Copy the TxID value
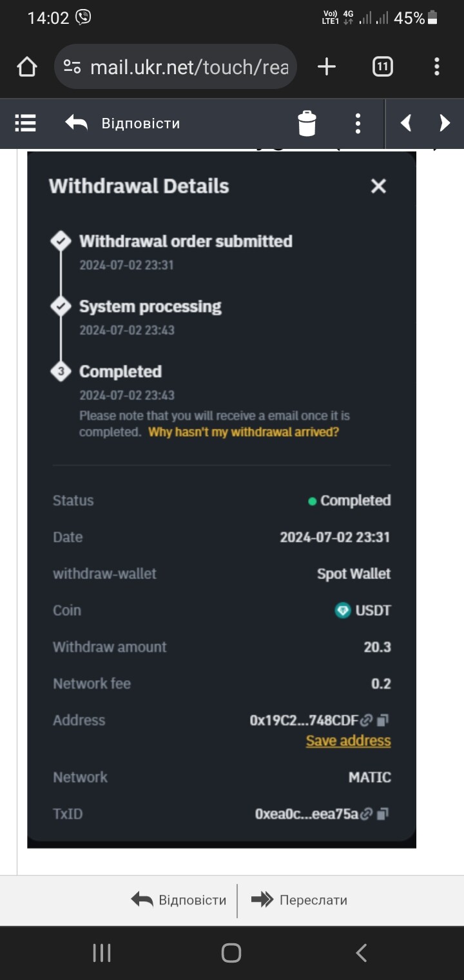Viewport: 464px width, 980px height. click(x=383, y=814)
